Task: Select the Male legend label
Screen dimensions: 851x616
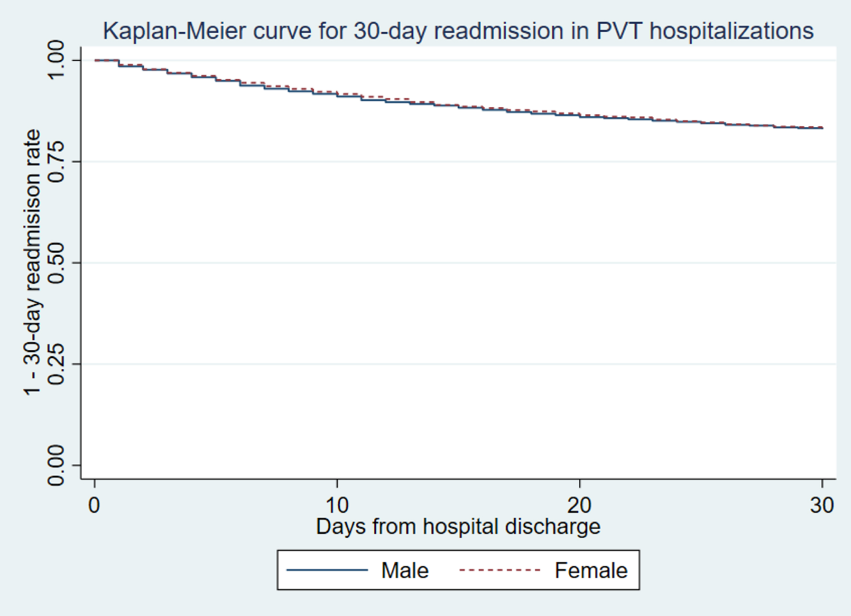Action: point(405,570)
